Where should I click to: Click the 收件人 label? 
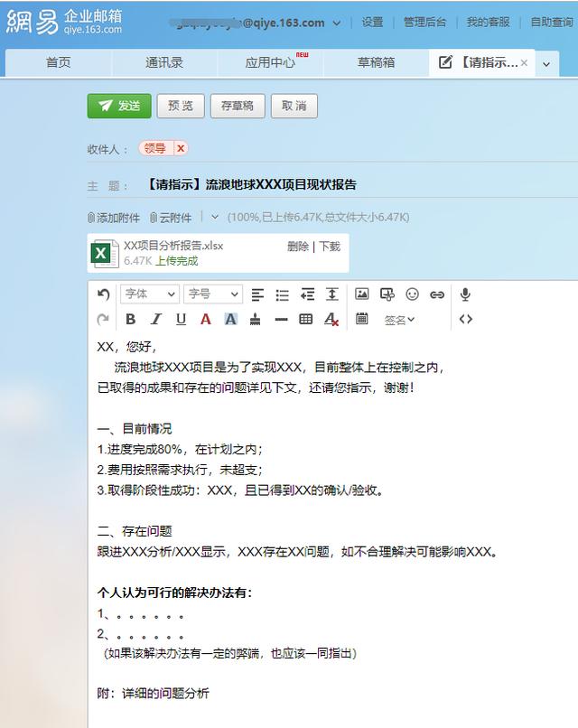pyautogui.click(x=107, y=150)
